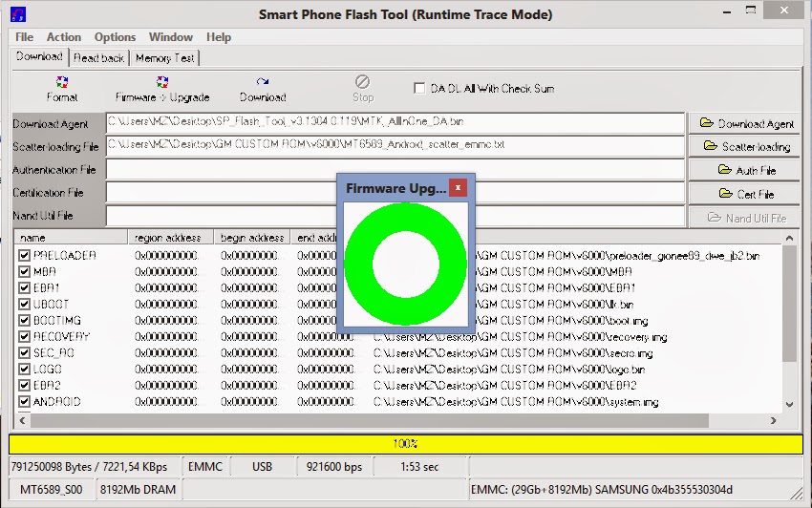Viewport: 812px width, 508px height.
Task: Click the Format toolbar icon
Action: coord(62,89)
